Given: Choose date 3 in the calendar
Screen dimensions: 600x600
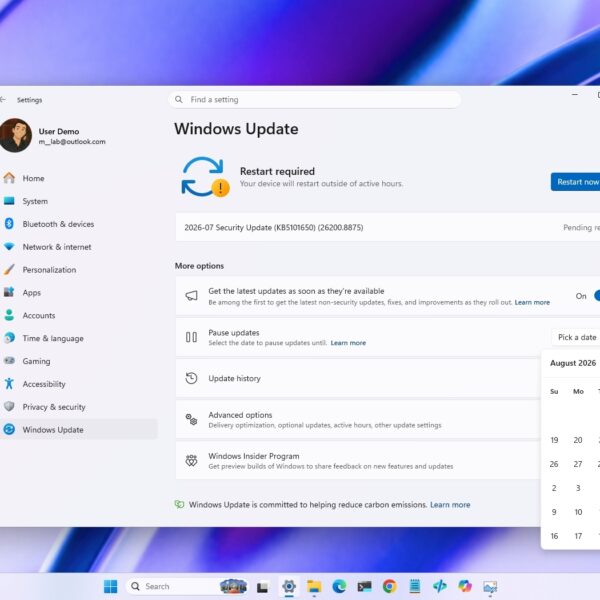Looking at the screenshot, I should tap(578, 488).
